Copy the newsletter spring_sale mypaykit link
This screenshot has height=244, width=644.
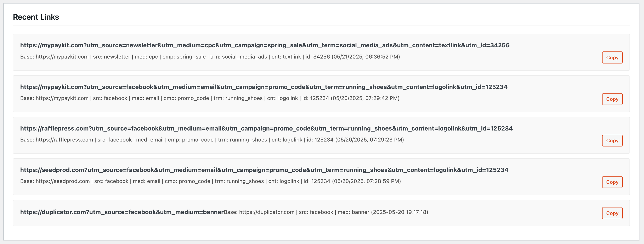[x=612, y=57]
